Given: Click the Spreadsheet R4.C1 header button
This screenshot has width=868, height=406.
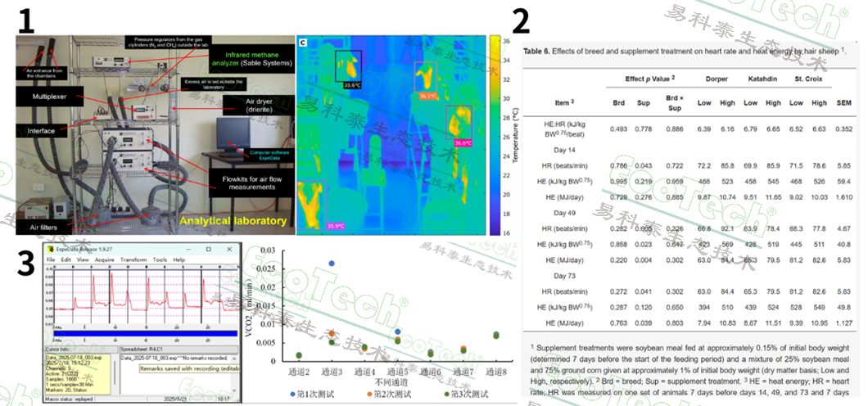Looking at the screenshot, I should click(179, 350).
